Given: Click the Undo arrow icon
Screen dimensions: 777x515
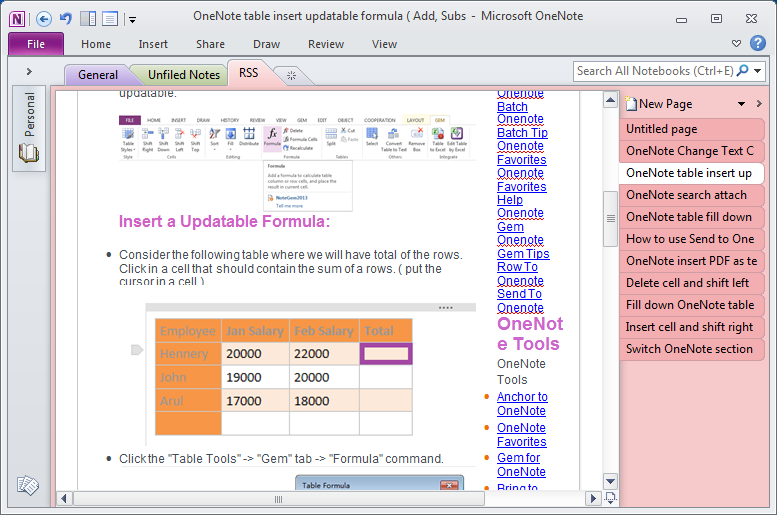Looking at the screenshot, I should pyautogui.click(x=66, y=19).
